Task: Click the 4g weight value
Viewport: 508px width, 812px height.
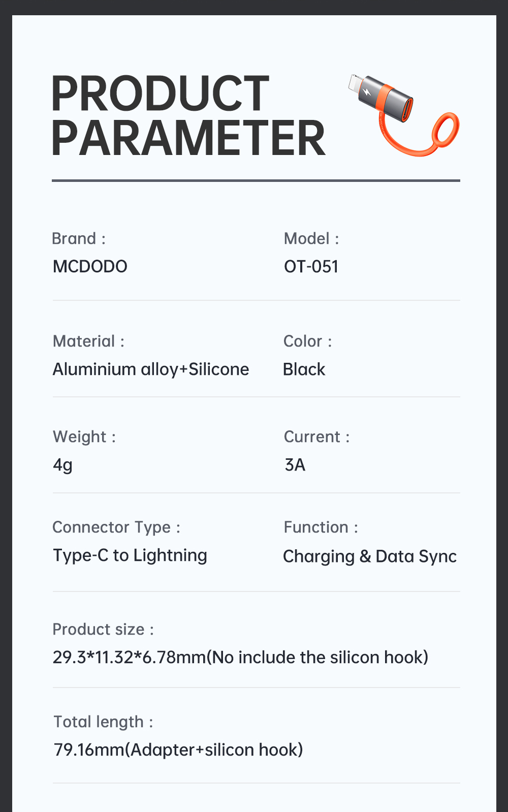Action: (x=63, y=464)
